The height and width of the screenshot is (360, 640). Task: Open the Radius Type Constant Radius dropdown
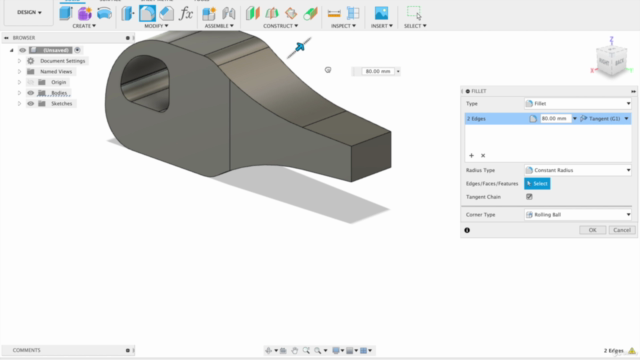[x=578, y=170]
